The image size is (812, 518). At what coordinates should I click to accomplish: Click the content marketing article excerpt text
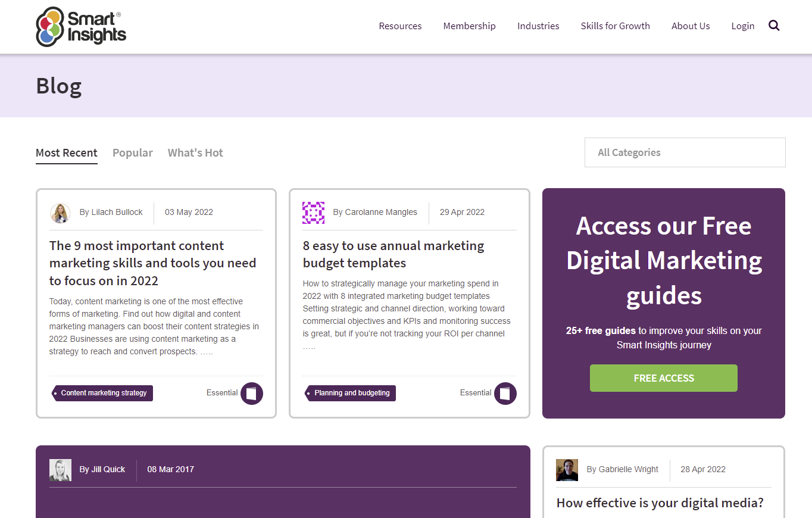tap(154, 326)
